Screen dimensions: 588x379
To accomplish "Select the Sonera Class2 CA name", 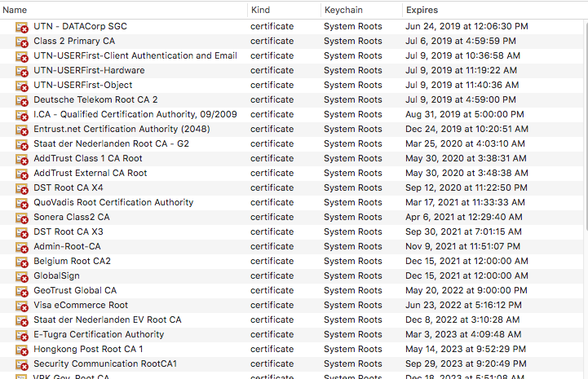I will [72, 217].
